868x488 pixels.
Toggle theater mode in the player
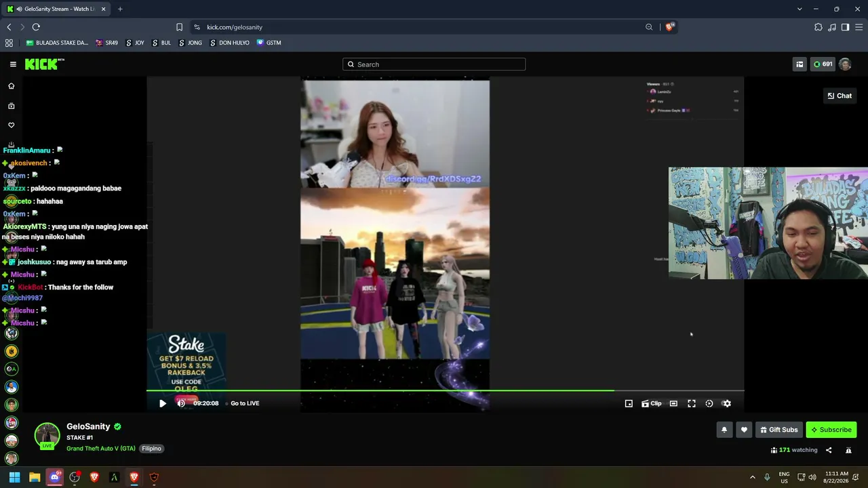click(x=673, y=403)
